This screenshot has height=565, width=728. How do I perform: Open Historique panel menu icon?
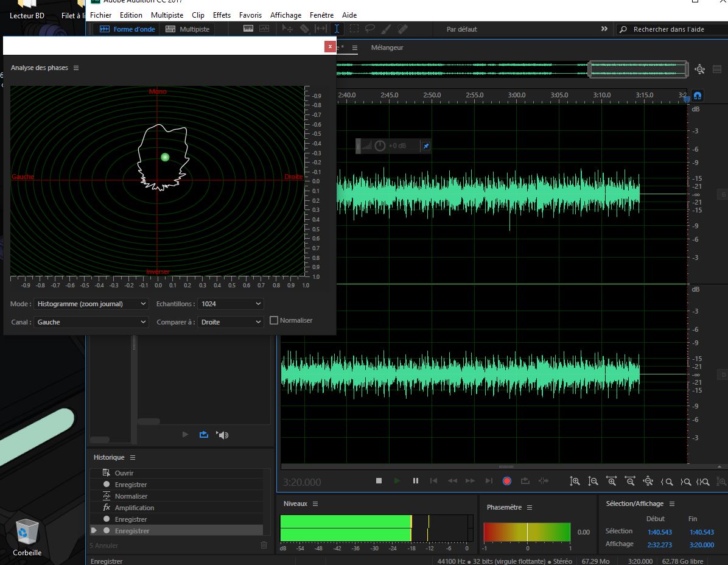tap(133, 457)
